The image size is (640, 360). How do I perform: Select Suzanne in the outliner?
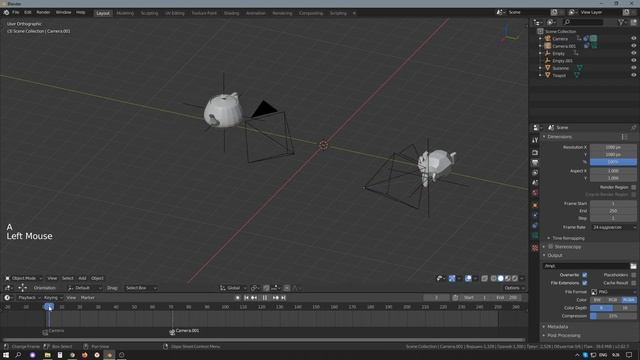(560, 68)
